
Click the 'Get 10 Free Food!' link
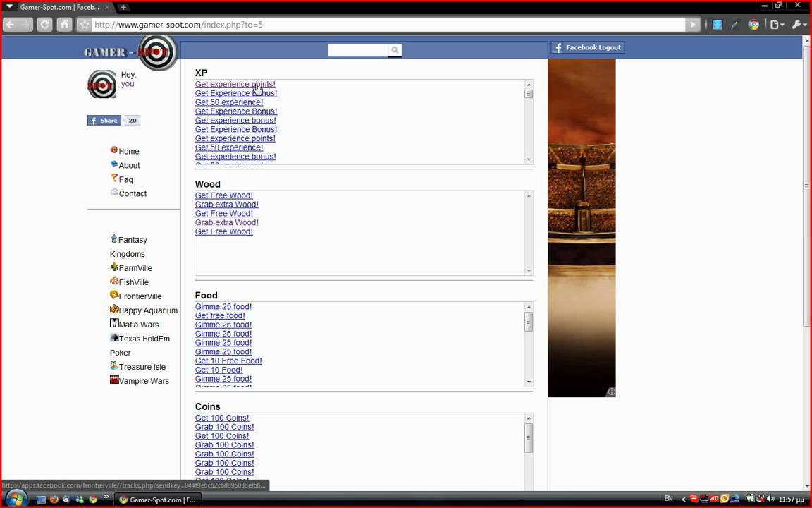(x=228, y=361)
